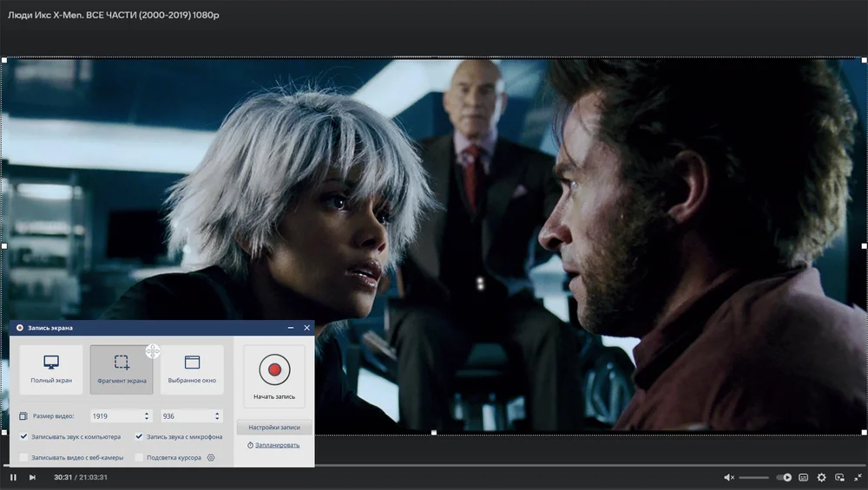Toggle subtitles in the video player
Screen dimensions: 868x490
(x=803, y=478)
